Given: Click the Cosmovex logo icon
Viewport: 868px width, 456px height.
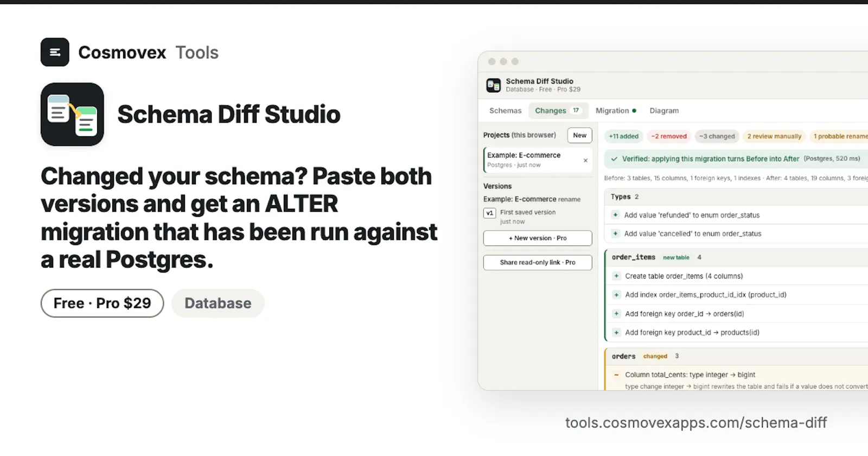Looking at the screenshot, I should 55,52.
